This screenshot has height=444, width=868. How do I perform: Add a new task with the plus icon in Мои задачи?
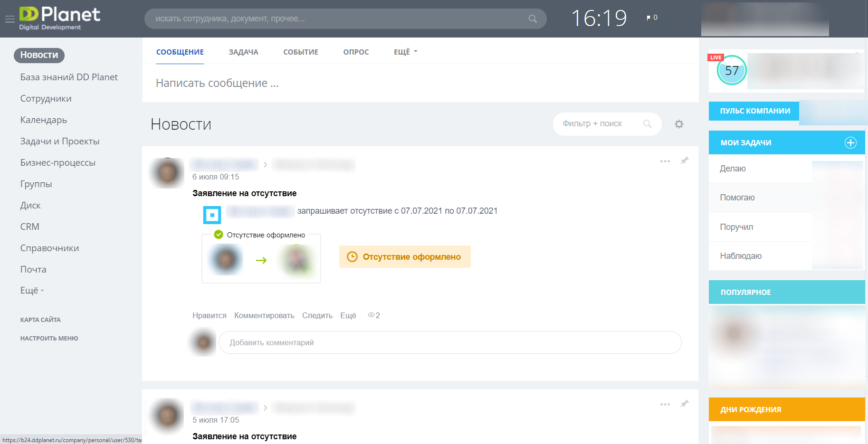coord(850,142)
